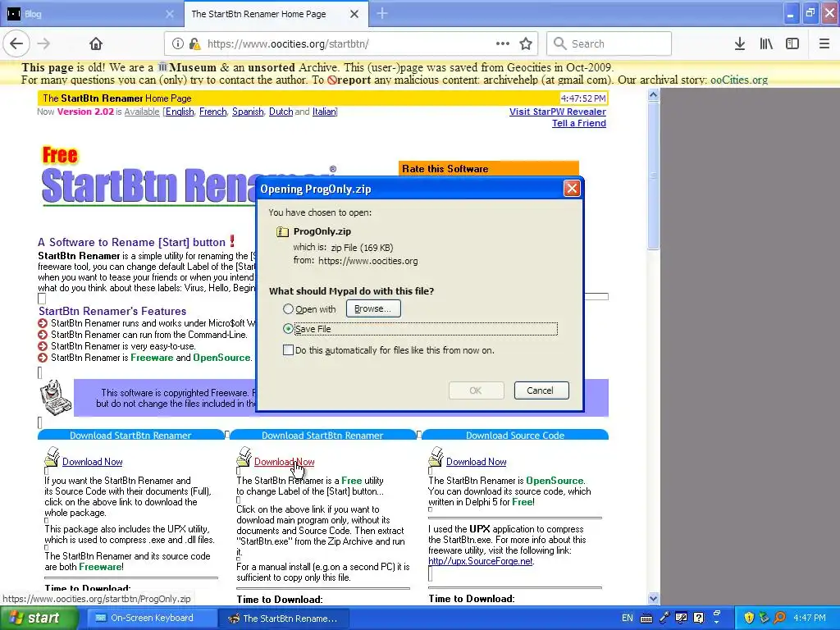Open the ooCities.org archival story link
Screen dimensions: 840x630
(739, 80)
